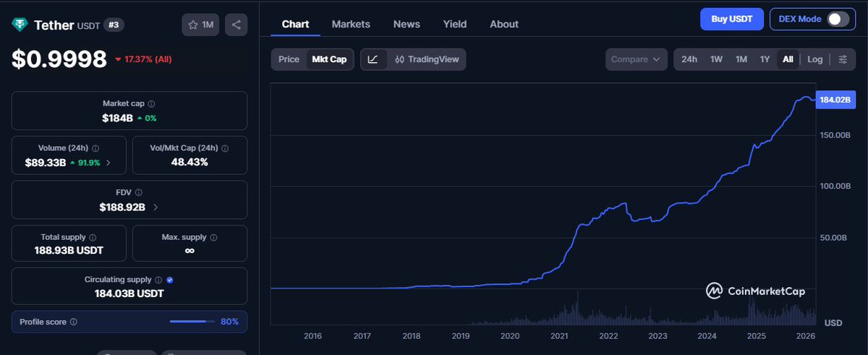Image resolution: width=868 pixels, height=355 pixels.
Task: Enable Log scale on chart
Action: pyautogui.click(x=815, y=59)
